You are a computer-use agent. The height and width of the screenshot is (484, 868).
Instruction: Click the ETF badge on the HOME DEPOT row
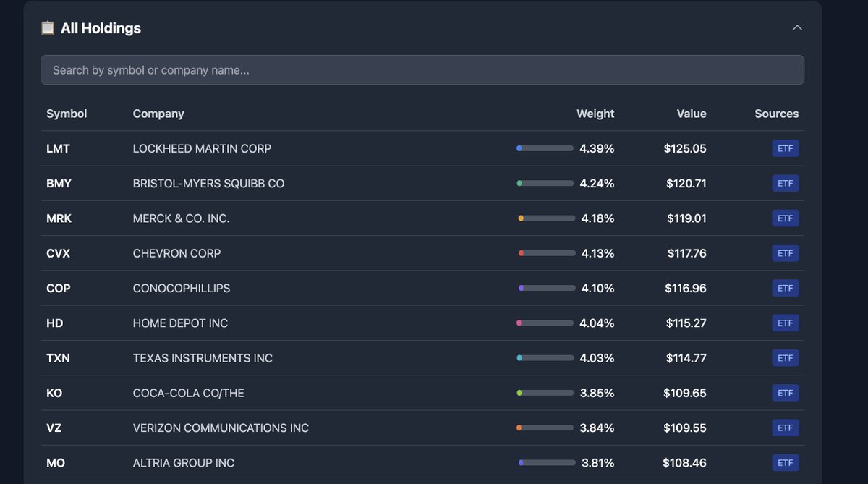click(786, 323)
